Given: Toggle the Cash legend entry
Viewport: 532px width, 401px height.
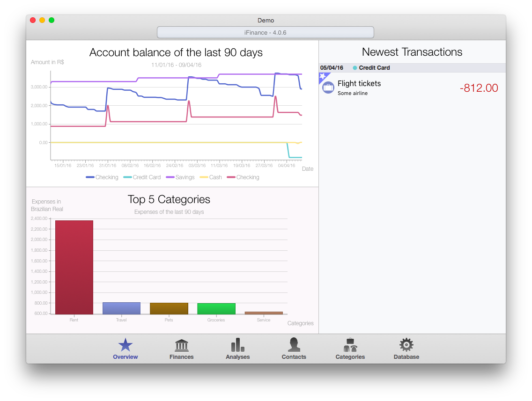Looking at the screenshot, I should 211,177.
